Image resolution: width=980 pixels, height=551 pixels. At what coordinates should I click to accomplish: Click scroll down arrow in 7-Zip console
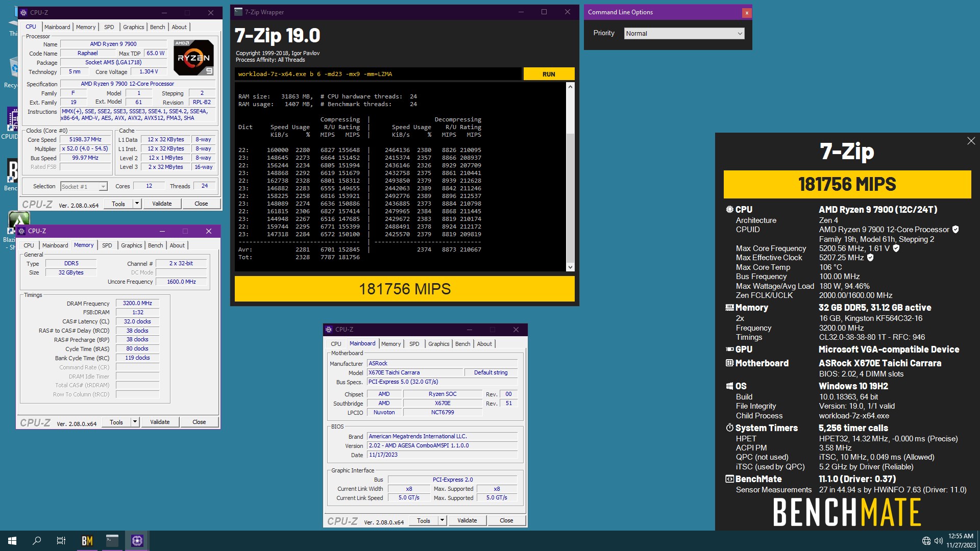[570, 267]
